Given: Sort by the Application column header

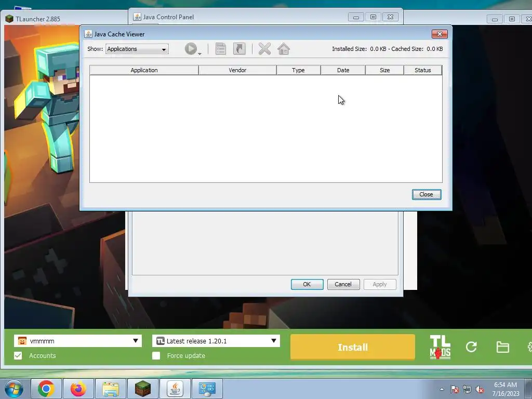Looking at the screenshot, I should point(144,70).
